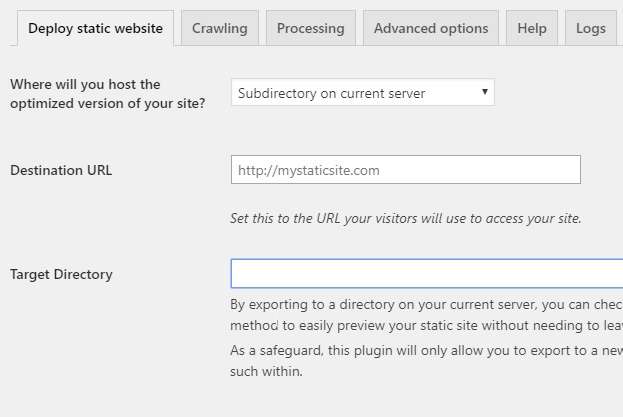The width and height of the screenshot is (623, 417).
Task: Click the 'As a safeguard' text line
Action: tap(426, 351)
